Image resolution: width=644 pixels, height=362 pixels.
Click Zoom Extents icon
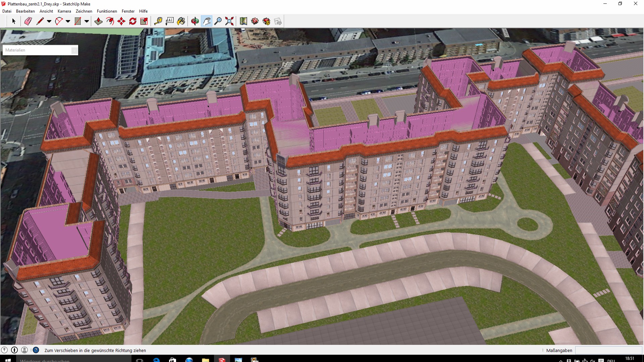click(x=229, y=21)
